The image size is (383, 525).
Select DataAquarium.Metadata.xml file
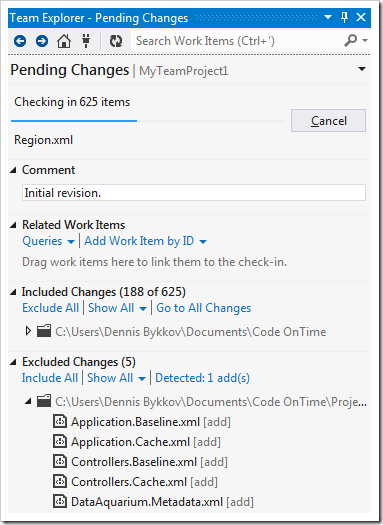pos(162,502)
